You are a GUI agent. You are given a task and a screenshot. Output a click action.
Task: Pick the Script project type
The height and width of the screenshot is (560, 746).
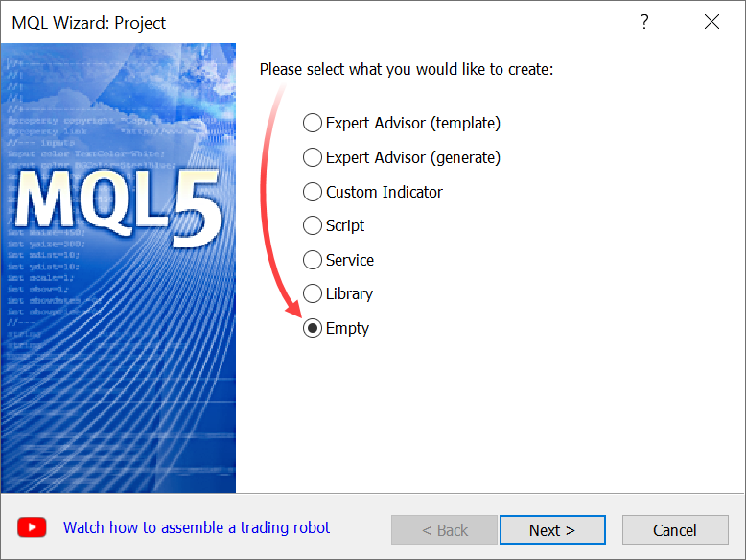click(313, 226)
